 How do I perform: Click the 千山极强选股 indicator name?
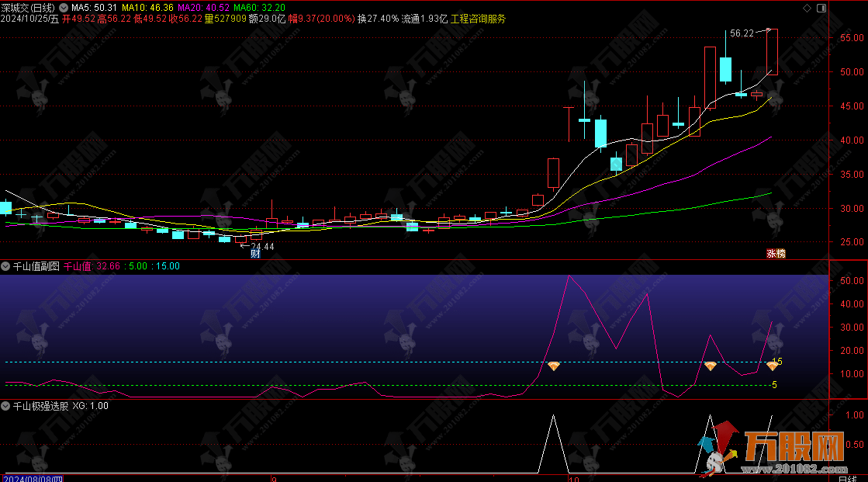(x=40, y=406)
